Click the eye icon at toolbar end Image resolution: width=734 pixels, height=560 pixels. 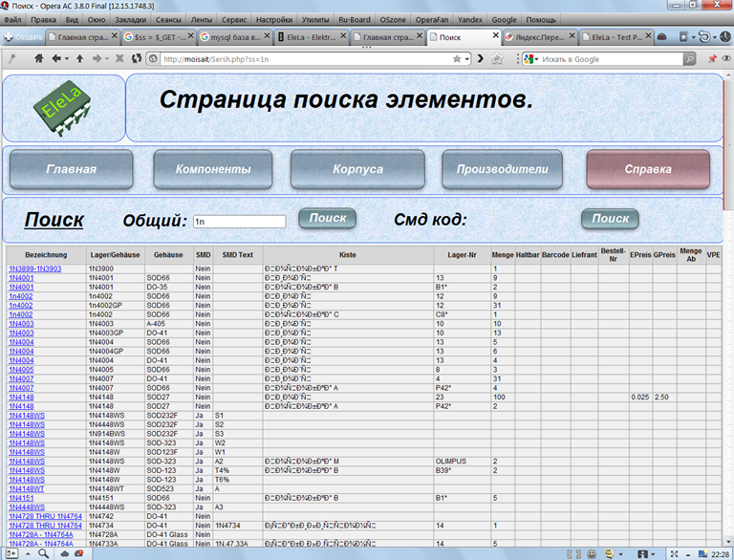coord(726,58)
